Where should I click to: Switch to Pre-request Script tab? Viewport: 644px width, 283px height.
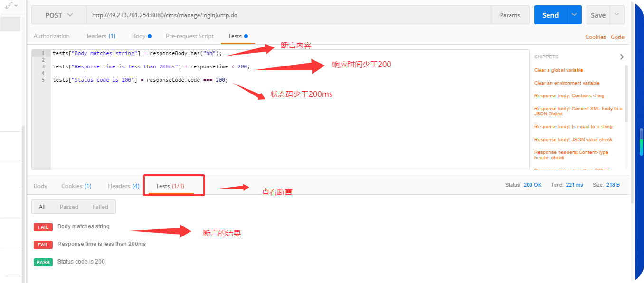pyautogui.click(x=189, y=36)
